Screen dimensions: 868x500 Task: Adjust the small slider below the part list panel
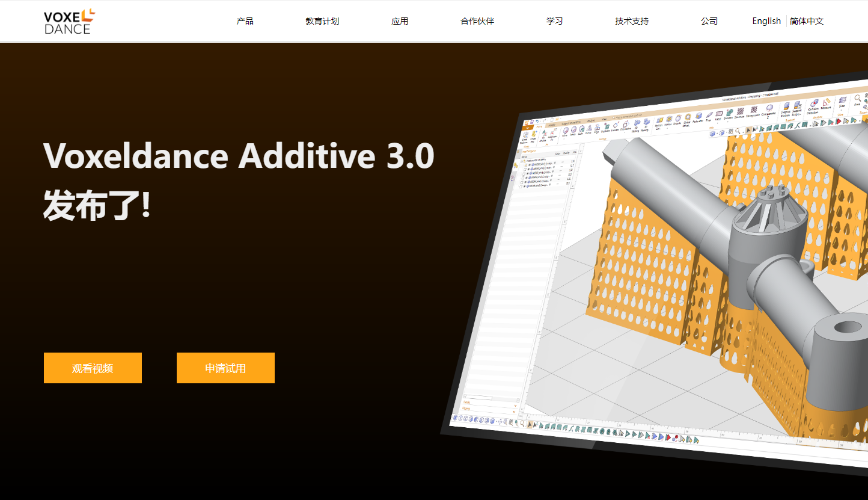(477, 397)
